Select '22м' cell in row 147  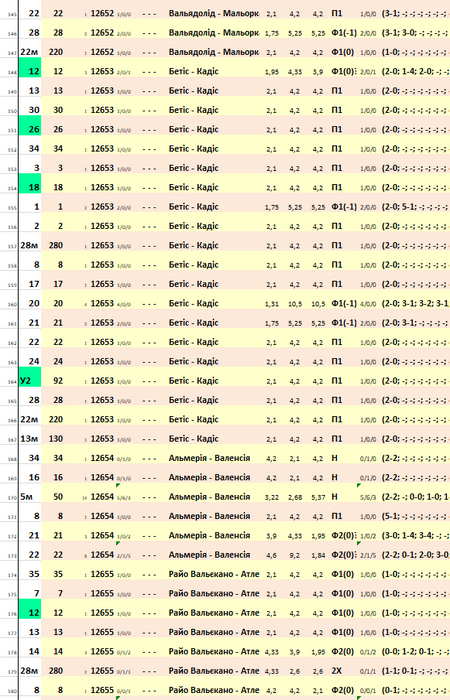(29, 52)
